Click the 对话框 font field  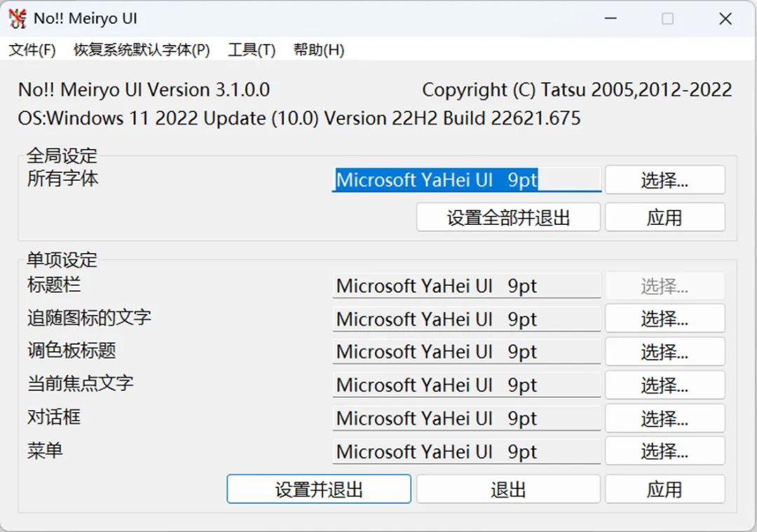(466, 418)
